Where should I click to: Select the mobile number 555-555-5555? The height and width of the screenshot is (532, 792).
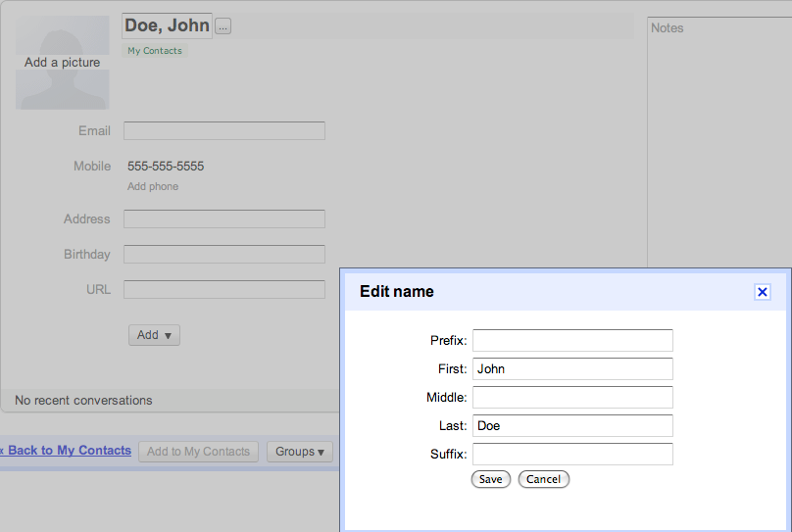click(166, 167)
